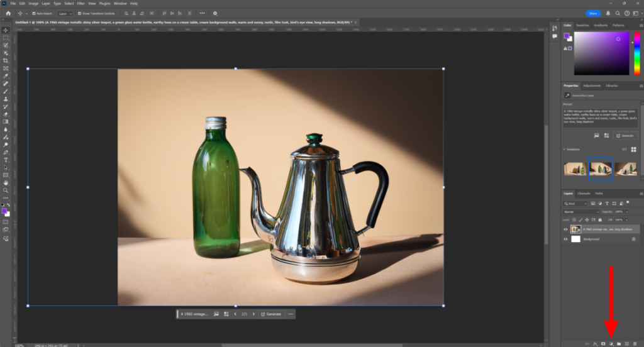Switch to the Swatches tab
The image size is (644, 347).
(x=582, y=26)
